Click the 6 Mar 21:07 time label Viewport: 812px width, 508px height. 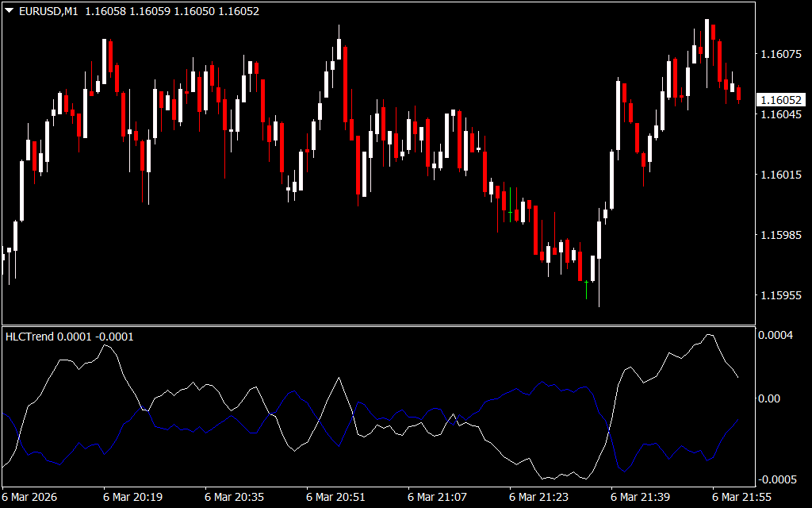[x=438, y=497]
